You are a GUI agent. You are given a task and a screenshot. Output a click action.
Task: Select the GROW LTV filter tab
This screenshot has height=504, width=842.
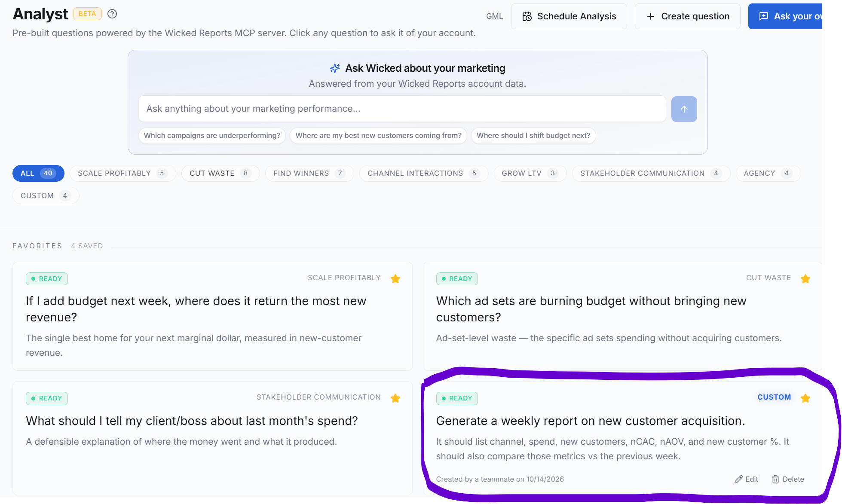tap(530, 173)
